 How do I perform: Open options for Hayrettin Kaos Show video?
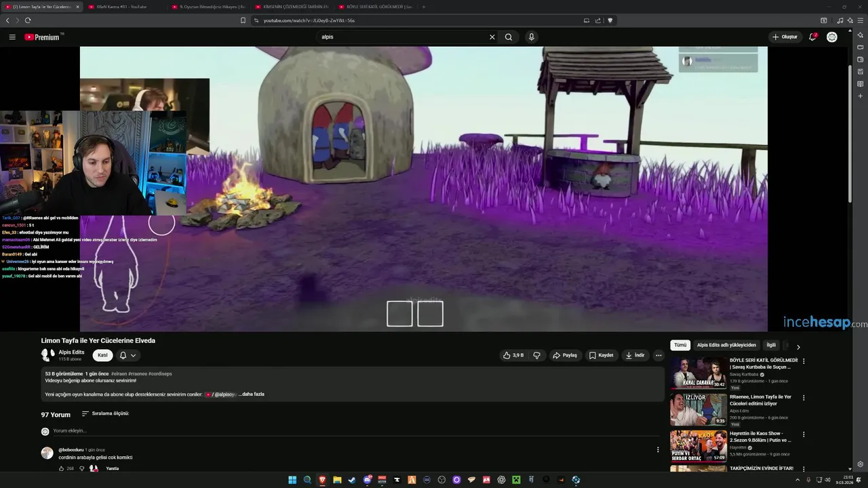tap(804, 434)
